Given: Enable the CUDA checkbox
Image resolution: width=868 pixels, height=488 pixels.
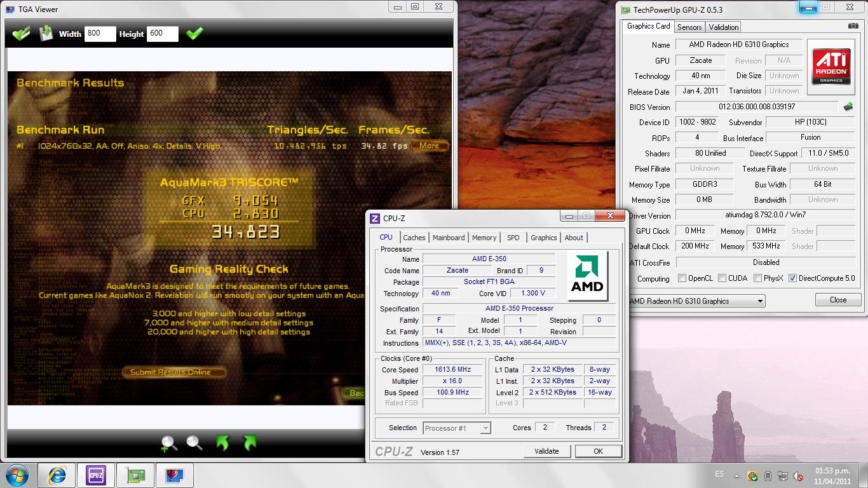Looking at the screenshot, I should coord(722,278).
